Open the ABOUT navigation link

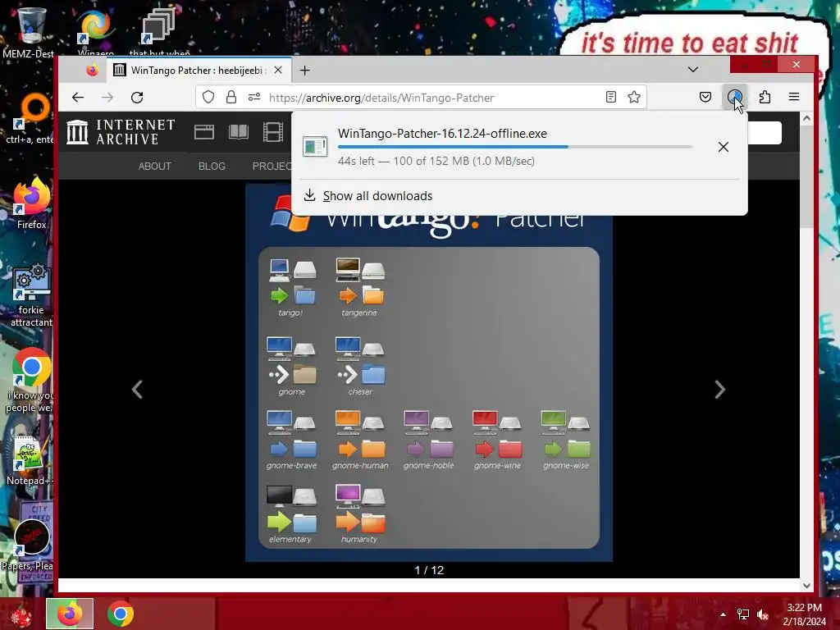155,166
